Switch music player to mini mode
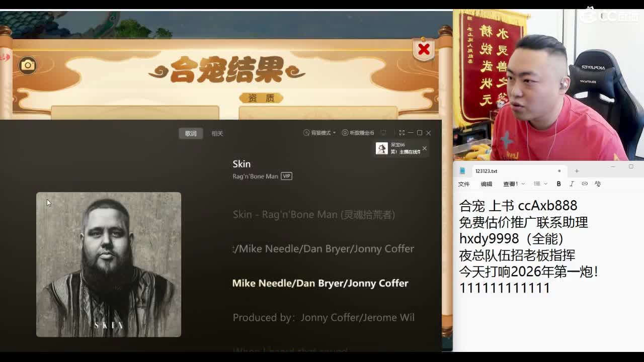This screenshot has height=362, width=644. [384, 132]
